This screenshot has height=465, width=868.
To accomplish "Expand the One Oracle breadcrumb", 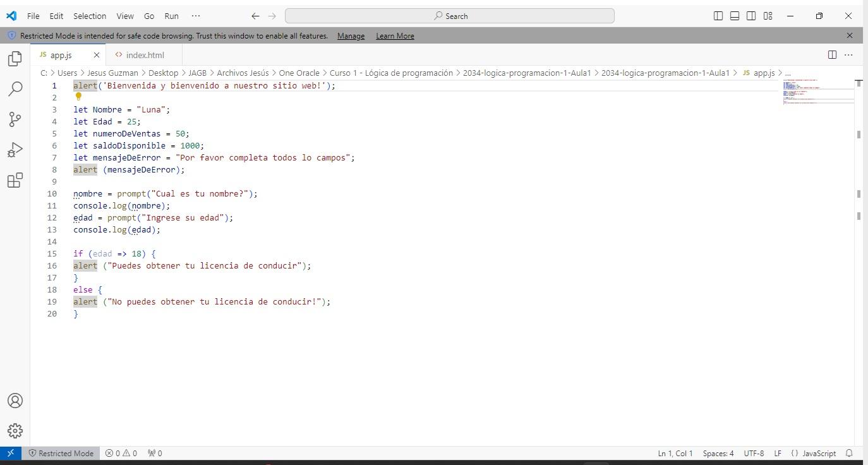I will tap(299, 73).
